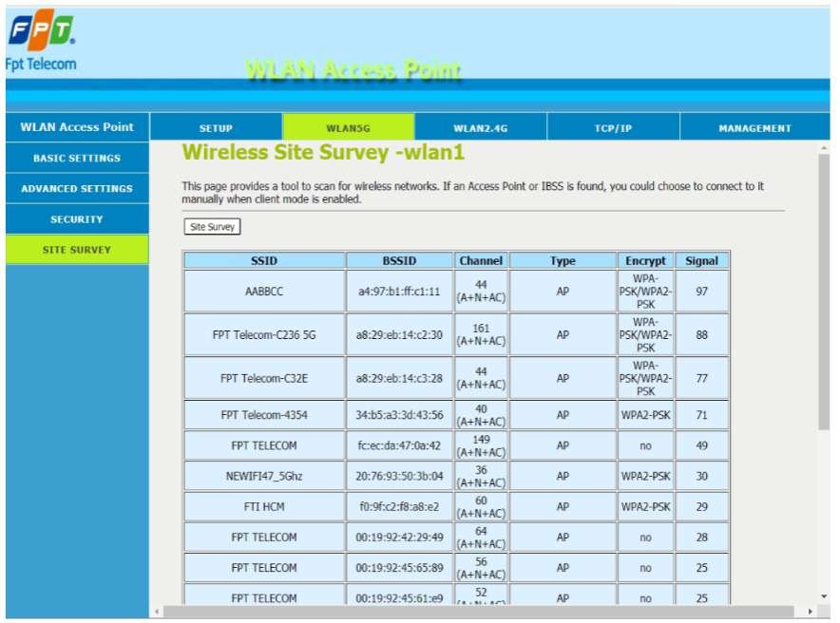
Task: Click the Site Survey button
Action: click(x=212, y=226)
